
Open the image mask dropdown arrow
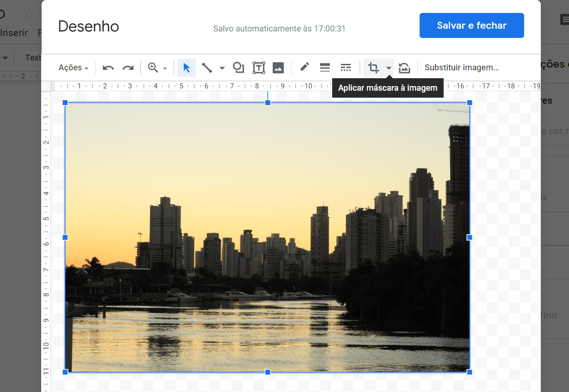(389, 68)
